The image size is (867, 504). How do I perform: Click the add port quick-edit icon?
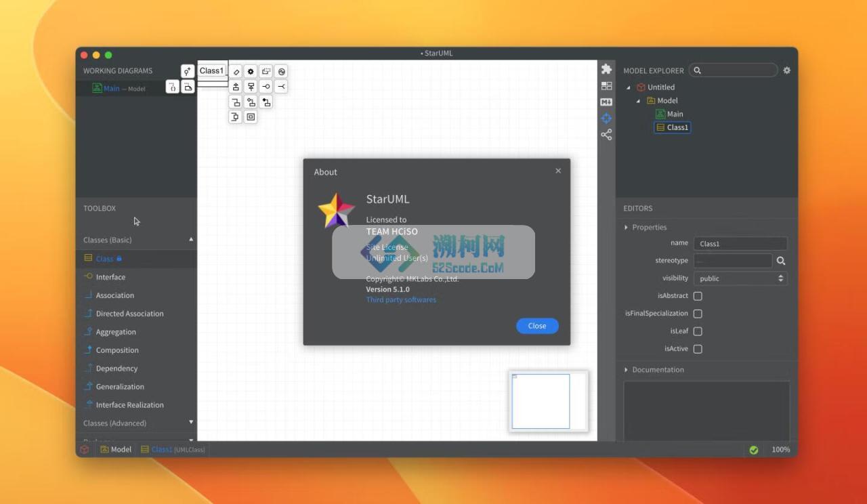(x=236, y=117)
